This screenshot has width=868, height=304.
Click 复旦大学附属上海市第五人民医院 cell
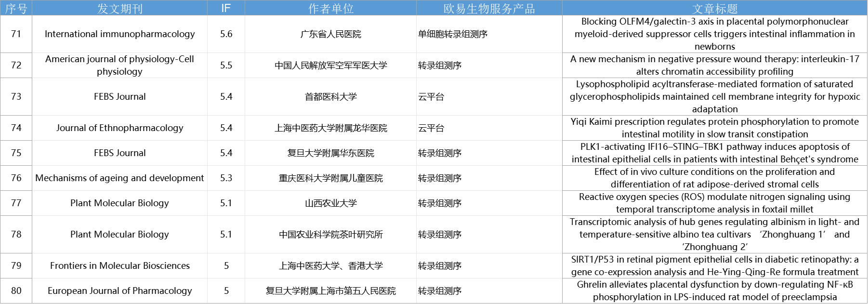click(330, 291)
